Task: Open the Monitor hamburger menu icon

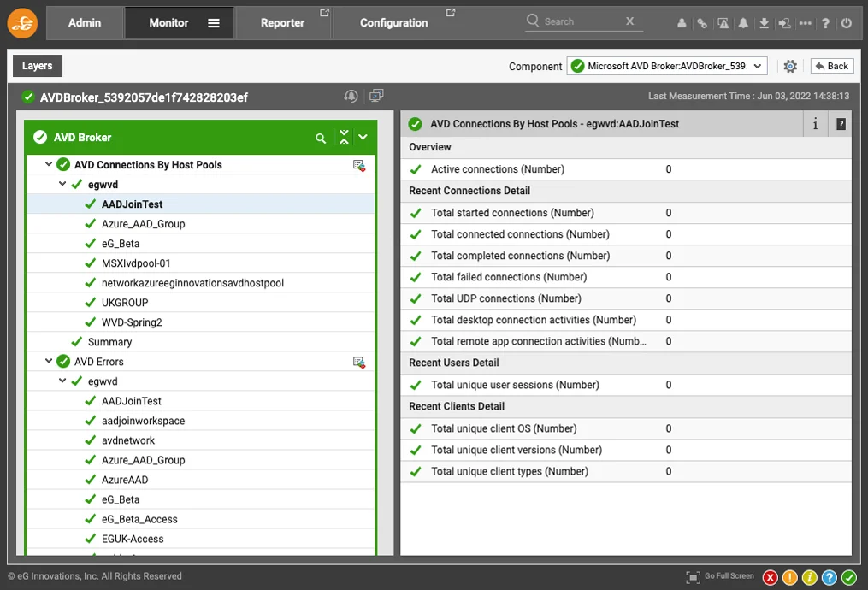Action: tap(214, 23)
